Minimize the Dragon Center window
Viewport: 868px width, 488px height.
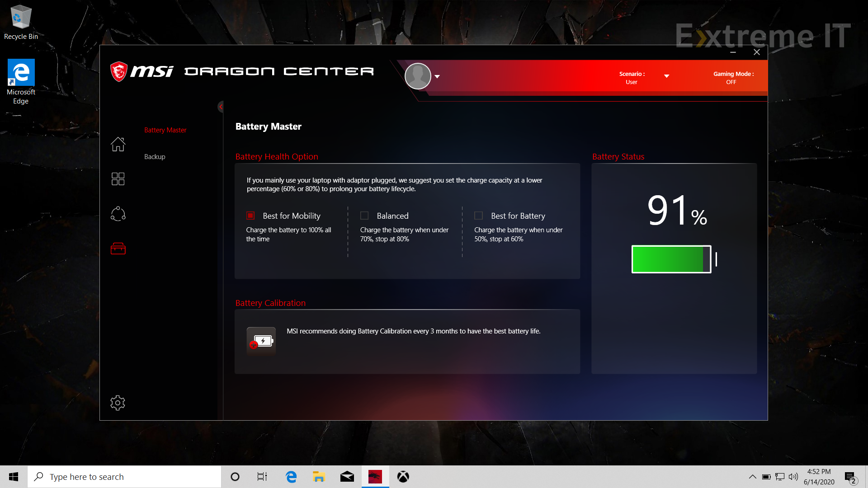[x=733, y=52]
